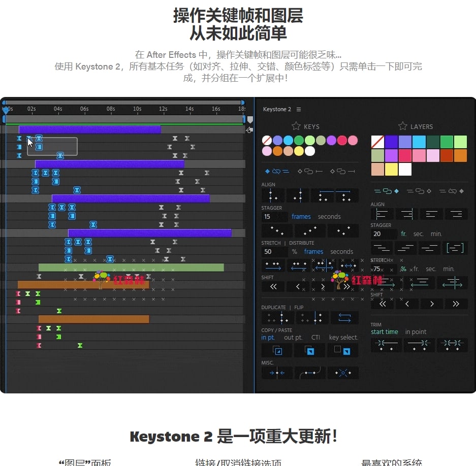Select 'CTI' COPY / PASTE option

pyautogui.click(x=315, y=338)
